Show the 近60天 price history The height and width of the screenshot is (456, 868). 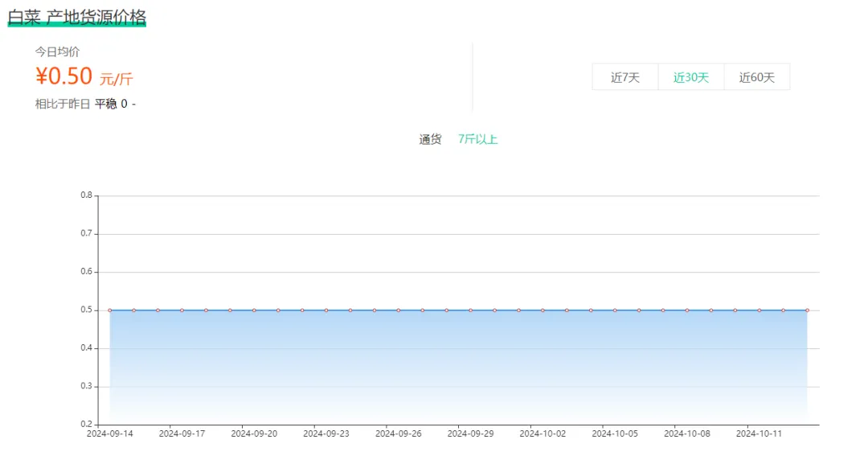tap(756, 77)
